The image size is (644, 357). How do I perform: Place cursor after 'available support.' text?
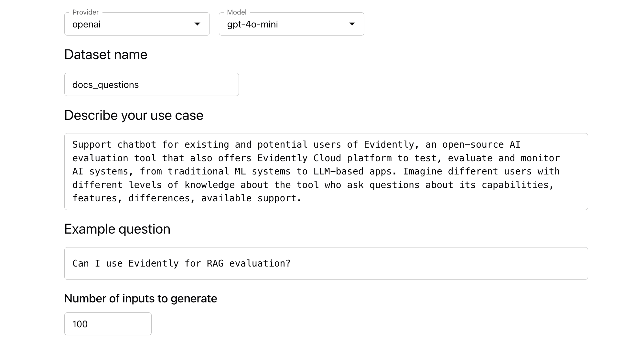(302, 198)
